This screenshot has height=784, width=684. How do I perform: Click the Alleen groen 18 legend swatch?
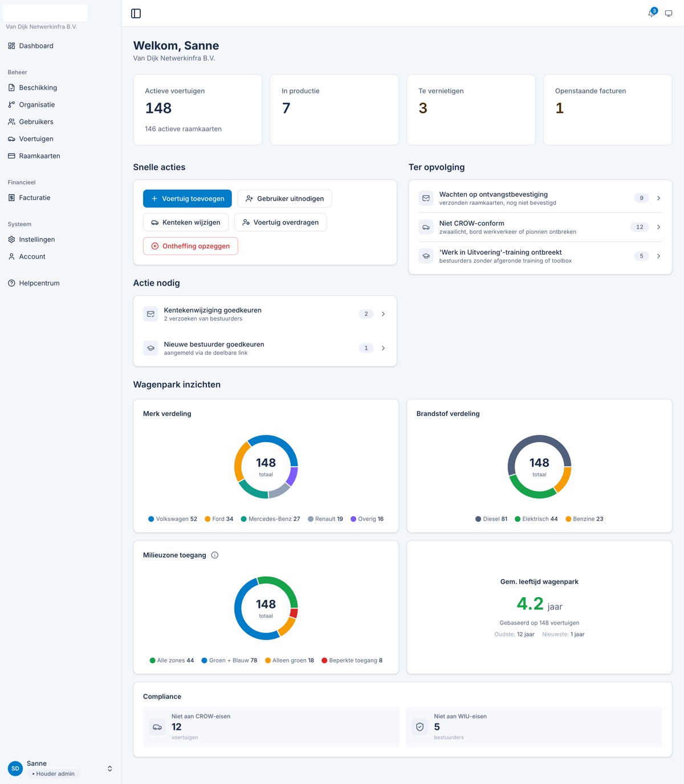coord(268,660)
